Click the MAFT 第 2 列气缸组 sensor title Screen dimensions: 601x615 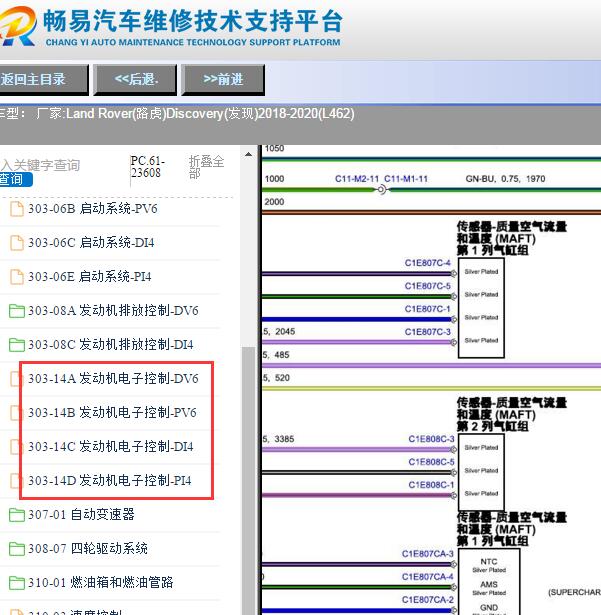512,415
